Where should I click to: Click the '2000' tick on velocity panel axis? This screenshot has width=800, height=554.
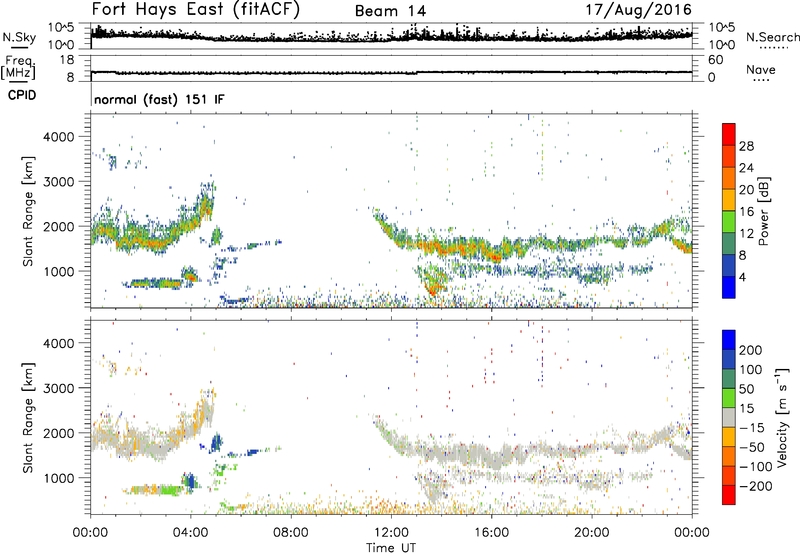point(59,433)
